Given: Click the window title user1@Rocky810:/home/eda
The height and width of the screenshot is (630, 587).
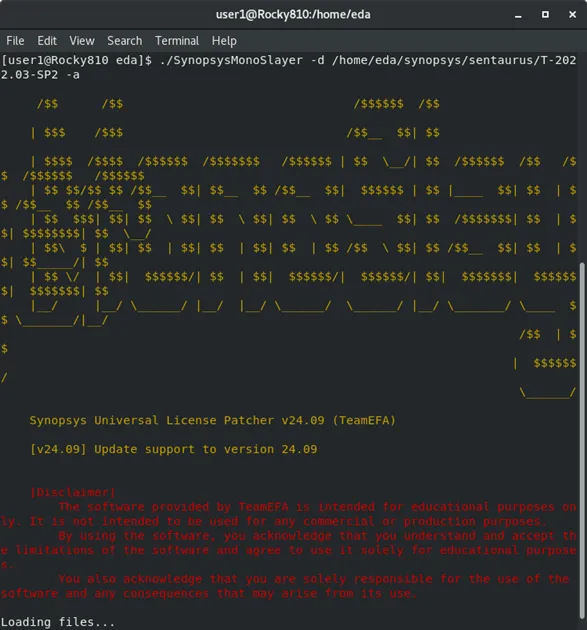Looking at the screenshot, I should pyautogui.click(x=293, y=14).
